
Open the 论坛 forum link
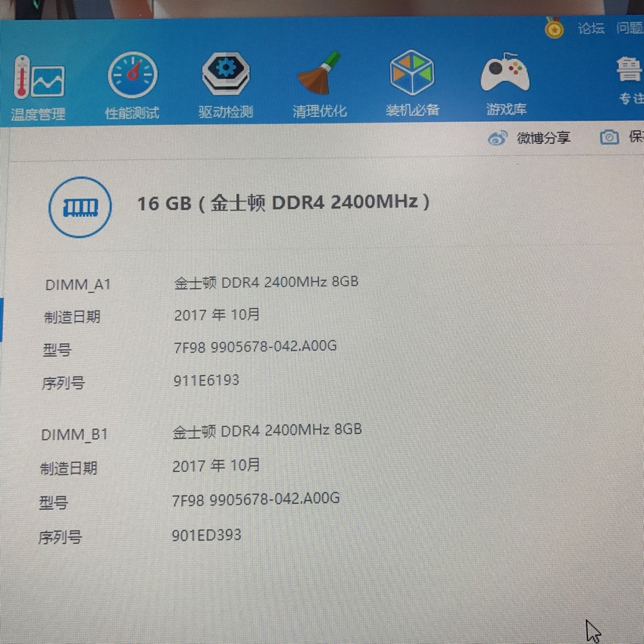tap(591, 28)
